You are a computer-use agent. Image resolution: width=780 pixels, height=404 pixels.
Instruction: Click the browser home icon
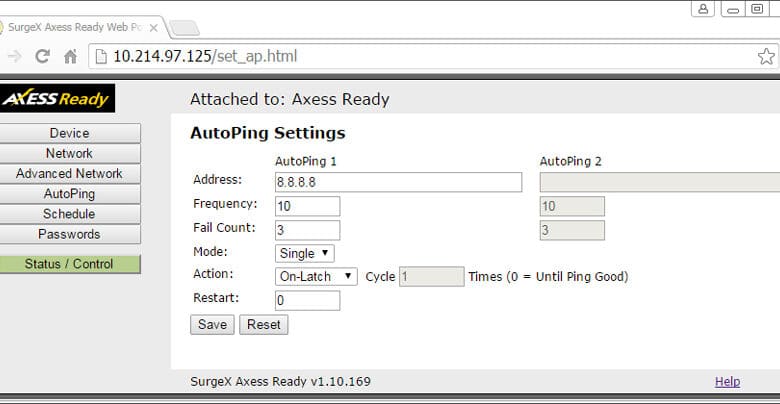point(71,56)
